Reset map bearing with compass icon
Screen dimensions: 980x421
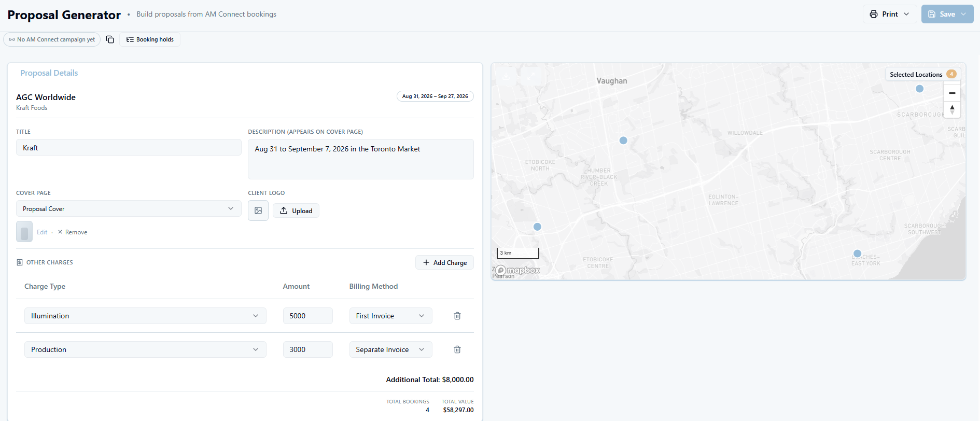(952, 109)
